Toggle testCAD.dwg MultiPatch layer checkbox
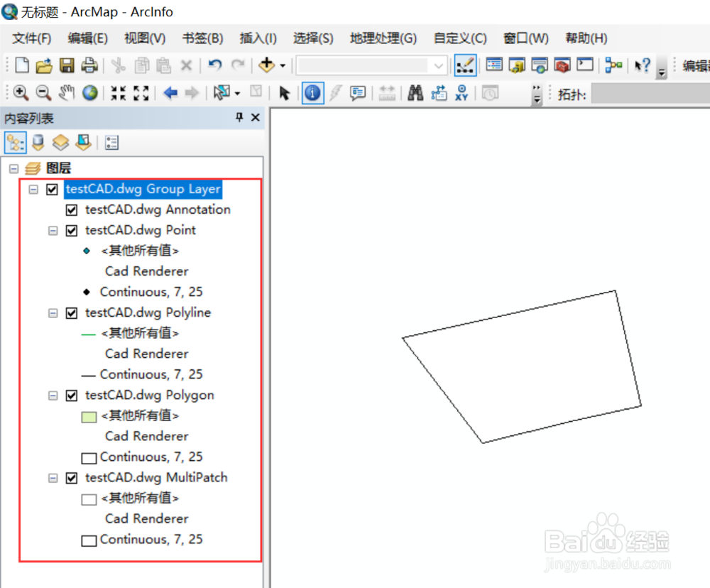The height and width of the screenshot is (588, 710). [x=72, y=479]
